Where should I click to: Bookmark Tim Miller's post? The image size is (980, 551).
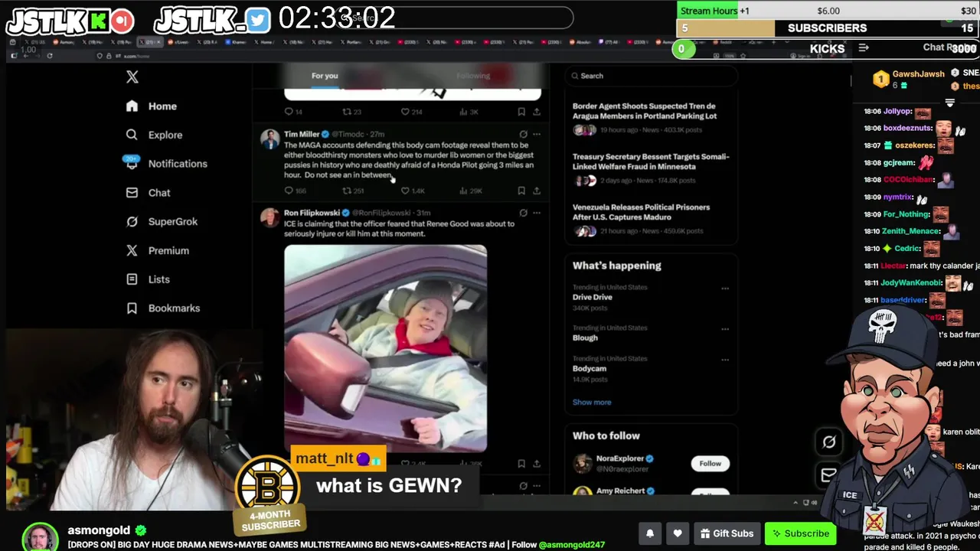[521, 191]
